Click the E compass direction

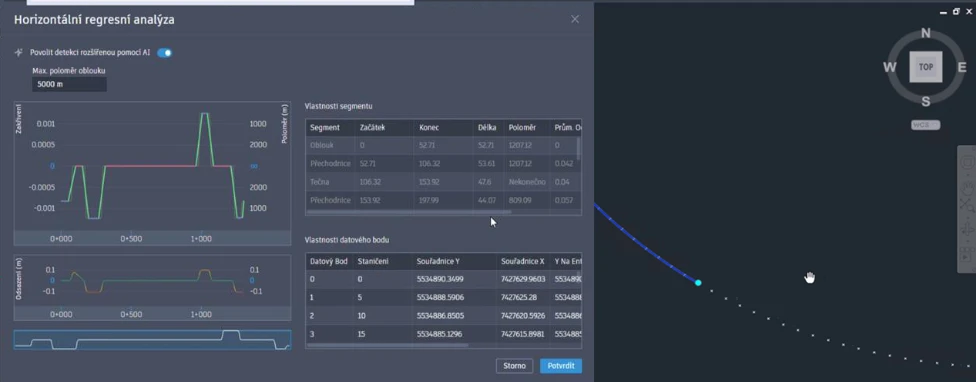click(x=962, y=67)
